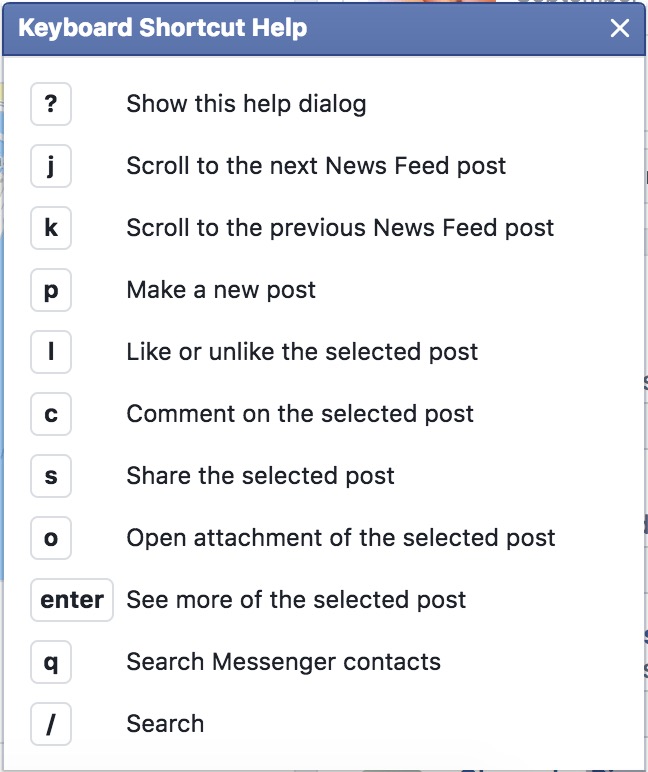
Task: Click the 'k' key icon
Action: point(51,228)
